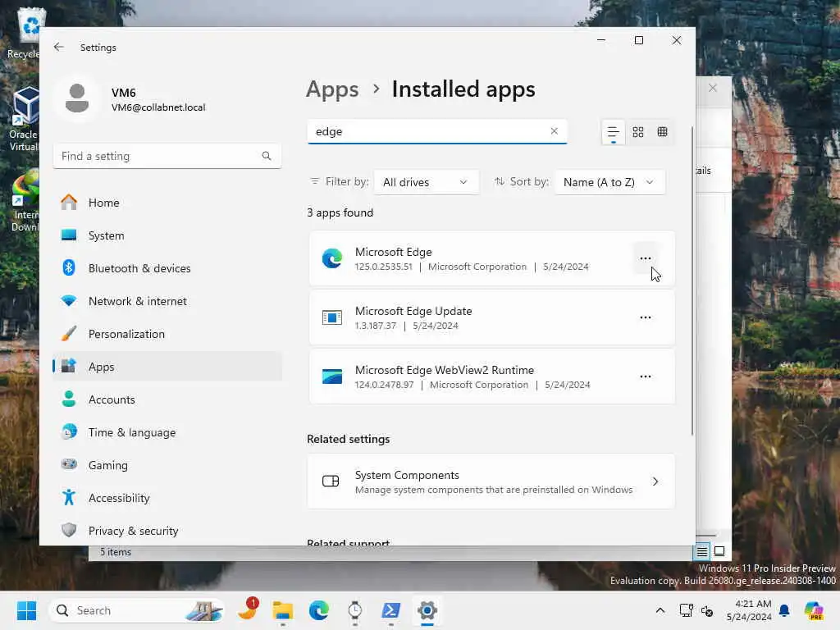Switch to grid view layout
The height and width of the screenshot is (630, 840).
[x=637, y=132]
